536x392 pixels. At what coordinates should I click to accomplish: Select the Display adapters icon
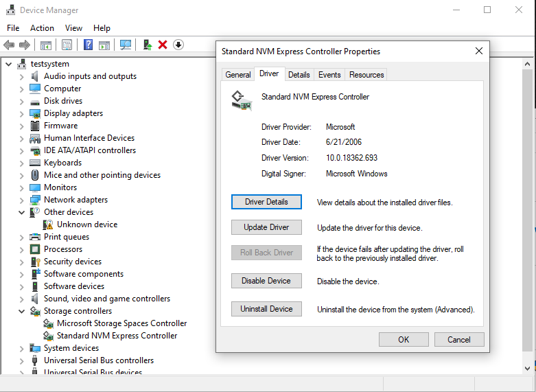point(35,113)
